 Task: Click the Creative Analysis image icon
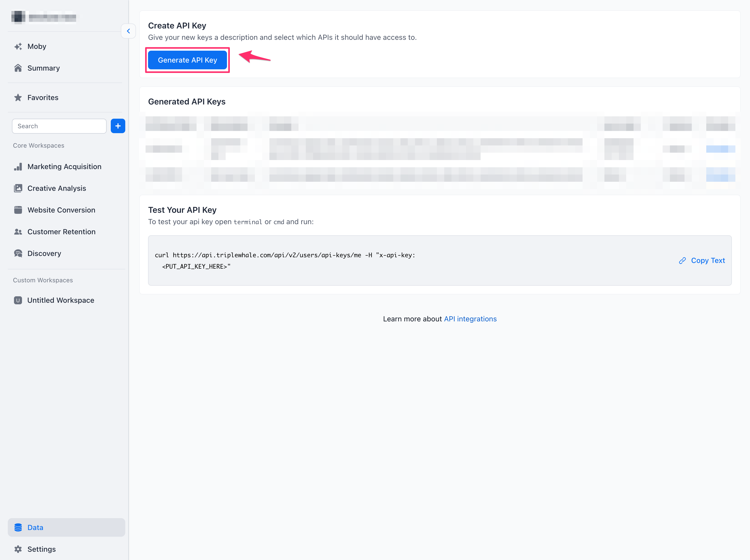pyautogui.click(x=18, y=188)
